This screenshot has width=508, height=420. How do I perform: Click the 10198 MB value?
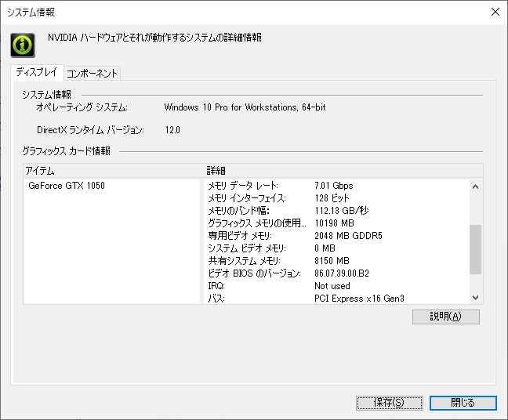(334, 223)
